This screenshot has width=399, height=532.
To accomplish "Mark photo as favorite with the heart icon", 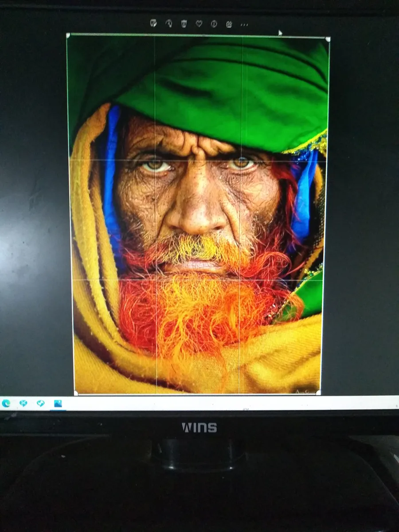I will pos(199,23).
